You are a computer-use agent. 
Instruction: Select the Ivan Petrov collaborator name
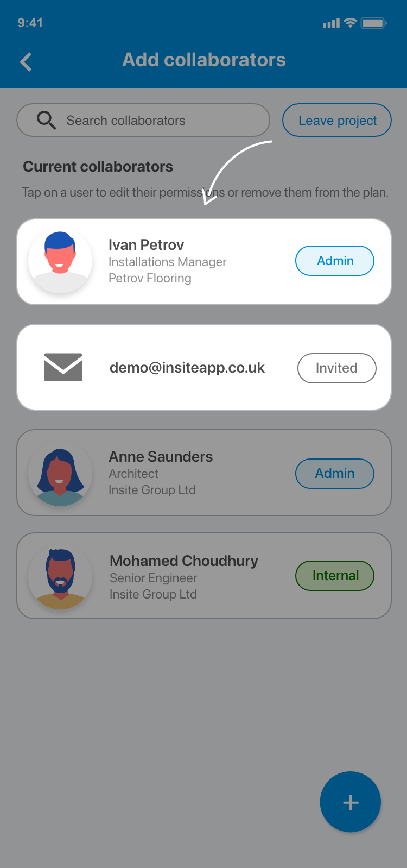(146, 245)
